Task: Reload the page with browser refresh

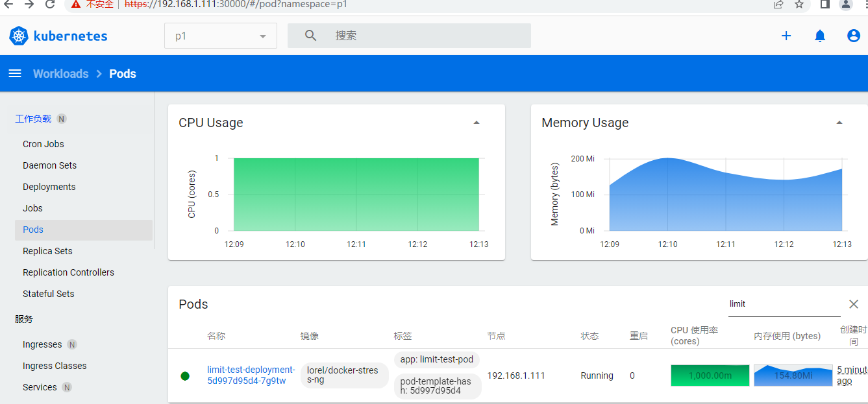Action: (x=50, y=5)
